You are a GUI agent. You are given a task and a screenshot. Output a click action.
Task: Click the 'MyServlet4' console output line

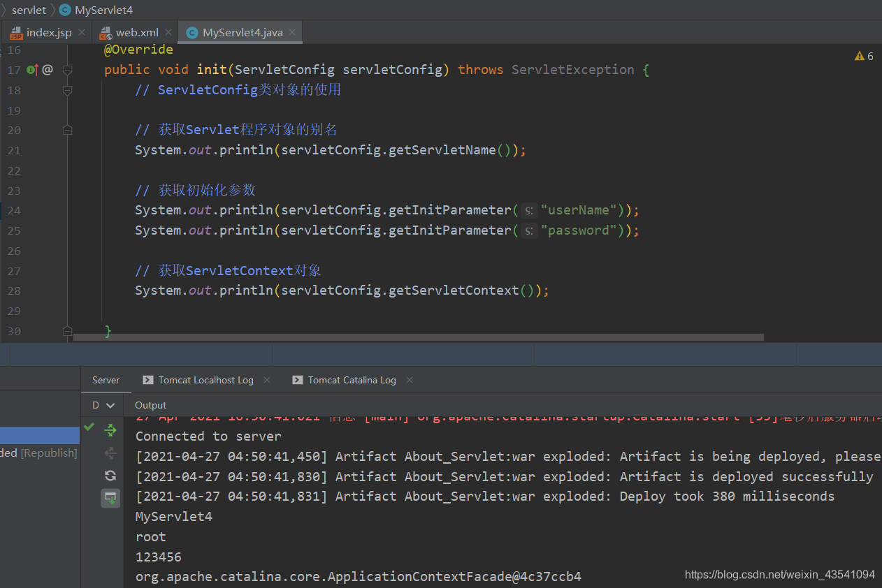click(x=174, y=517)
